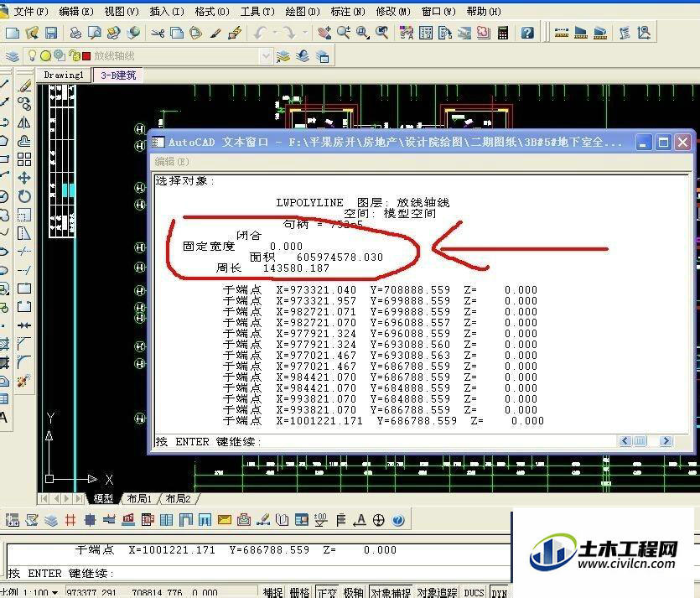This screenshot has height=598, width=700.
Task: Open the 编辑(E) menu in main menu bar
Action: [76, 11]
